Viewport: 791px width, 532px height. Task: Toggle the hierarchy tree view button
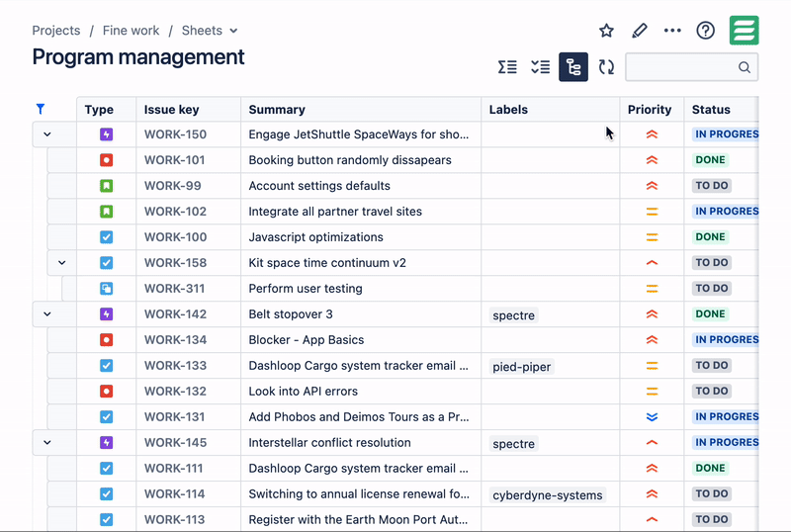tap(573, 66)
